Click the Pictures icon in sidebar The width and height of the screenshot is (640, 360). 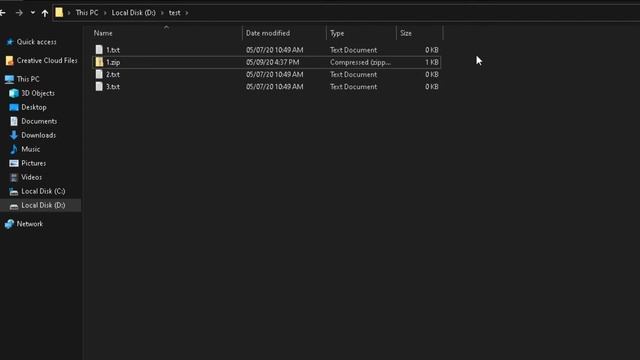click(14, 163)
